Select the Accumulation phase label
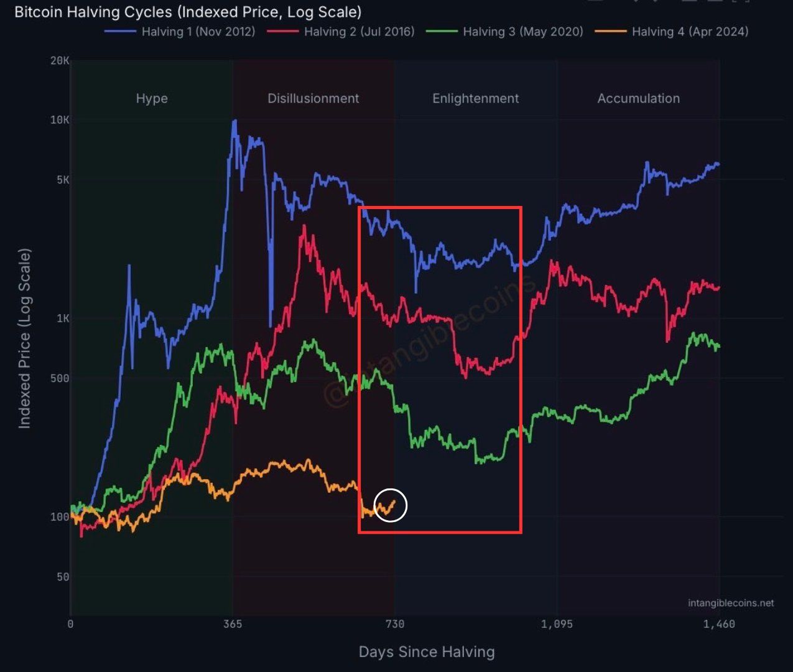793x672 pixels. click(x=639, y=98)
